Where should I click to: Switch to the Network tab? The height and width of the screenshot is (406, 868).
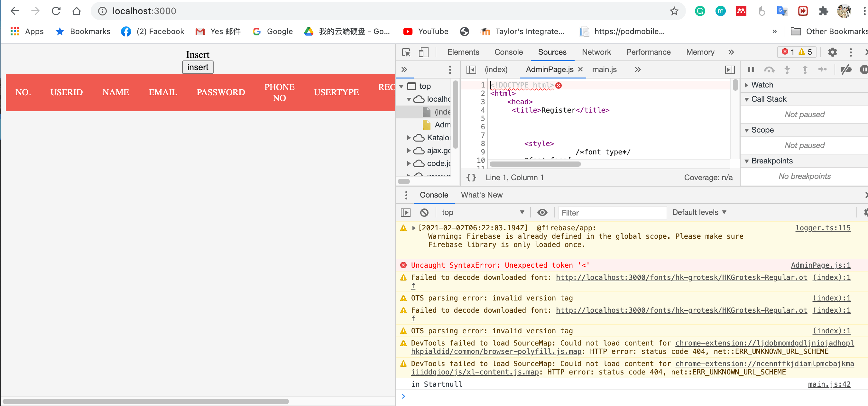pyautogui.click(x=596, y=52)
